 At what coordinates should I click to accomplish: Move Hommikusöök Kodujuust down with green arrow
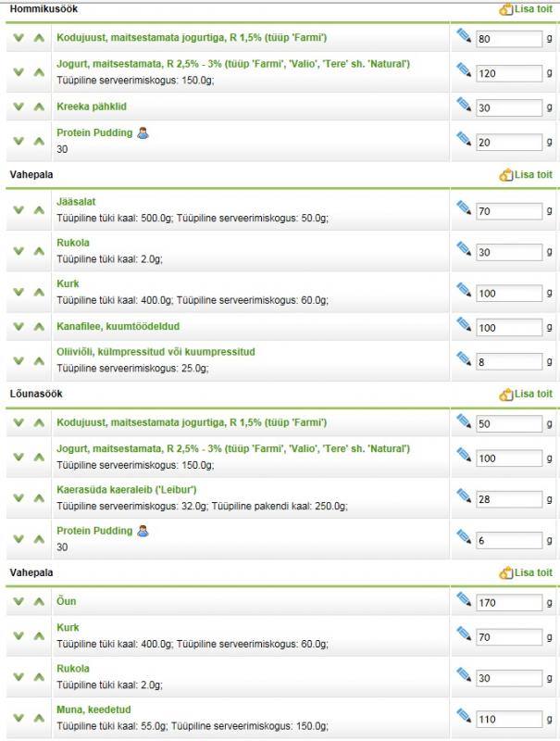18,38
